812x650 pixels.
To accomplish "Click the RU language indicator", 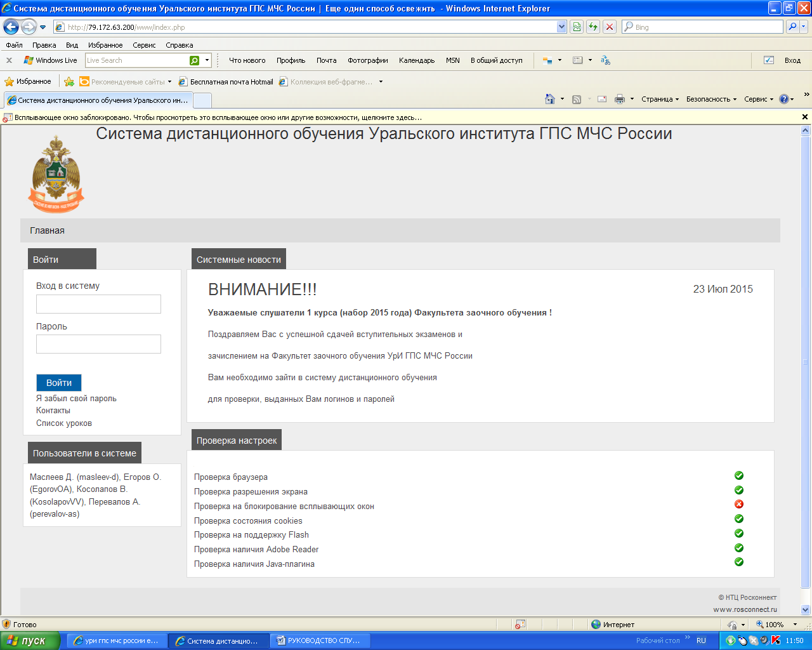I will click(701, 640).
